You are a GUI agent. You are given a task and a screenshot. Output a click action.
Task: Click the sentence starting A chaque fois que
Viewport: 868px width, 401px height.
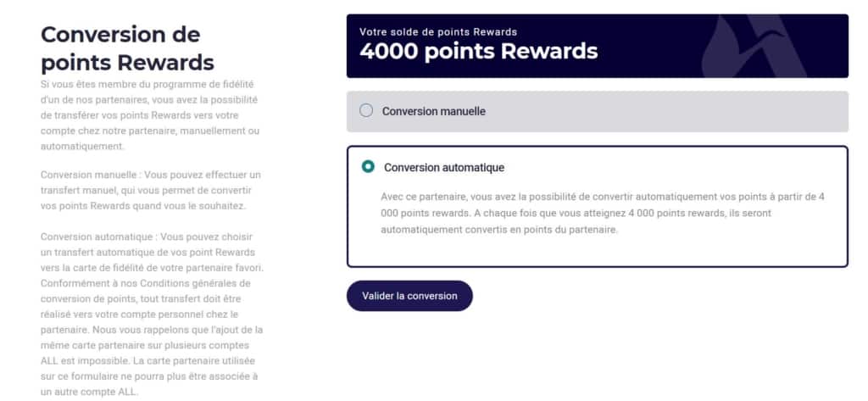click(636, 213)
